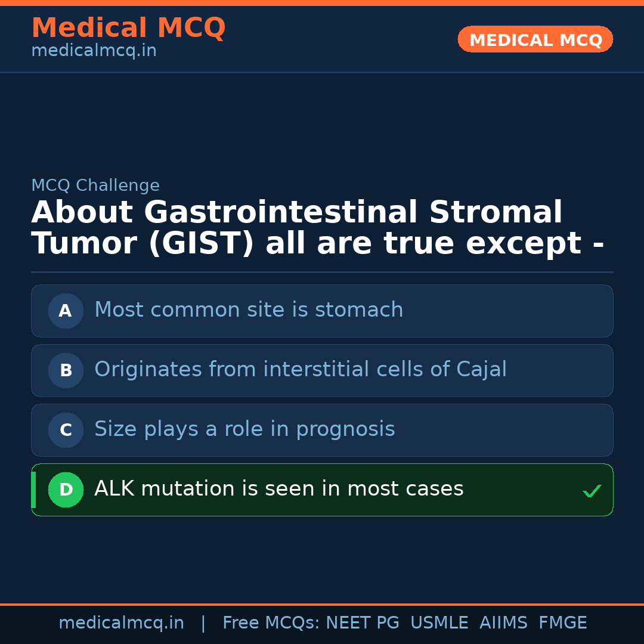Click the "MCQ Challenge" label
The width and height of the screenshot is (644, 644).
pyautogui.click(x=95, y=185)
